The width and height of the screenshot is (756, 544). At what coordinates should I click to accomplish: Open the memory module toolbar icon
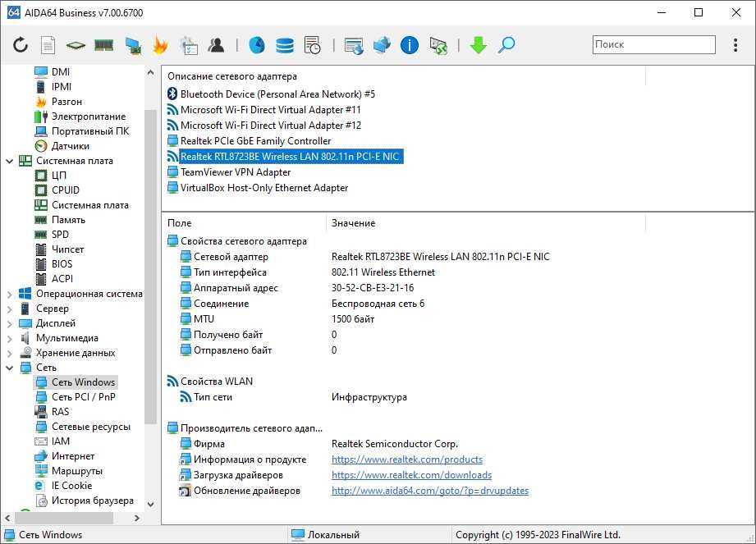[x=103, y=46]
